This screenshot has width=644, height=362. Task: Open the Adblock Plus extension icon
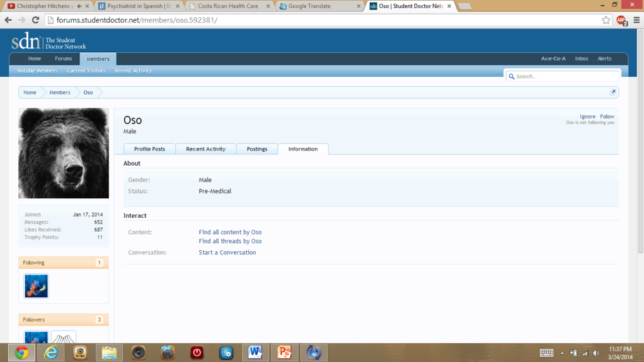[x=621, y=20]
